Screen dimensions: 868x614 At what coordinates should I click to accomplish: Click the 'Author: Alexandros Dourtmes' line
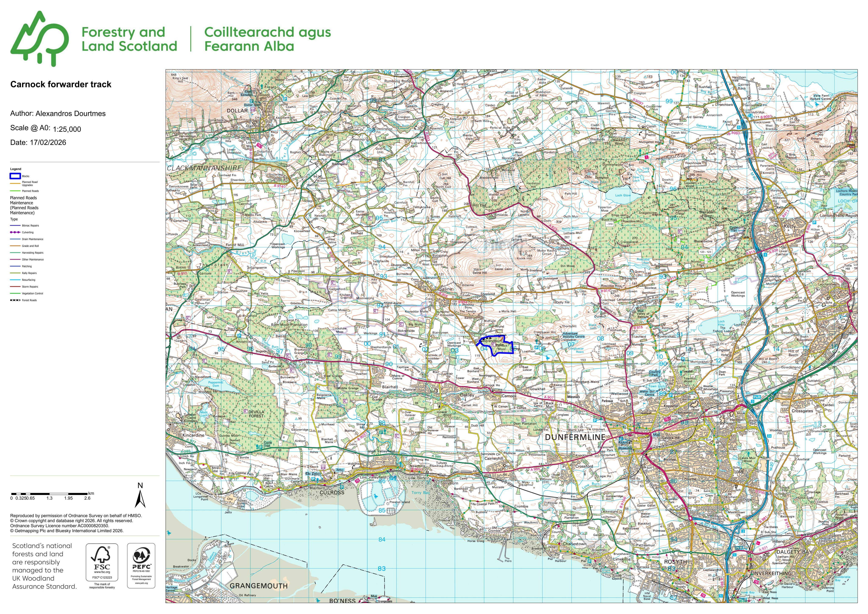[58, 113]
